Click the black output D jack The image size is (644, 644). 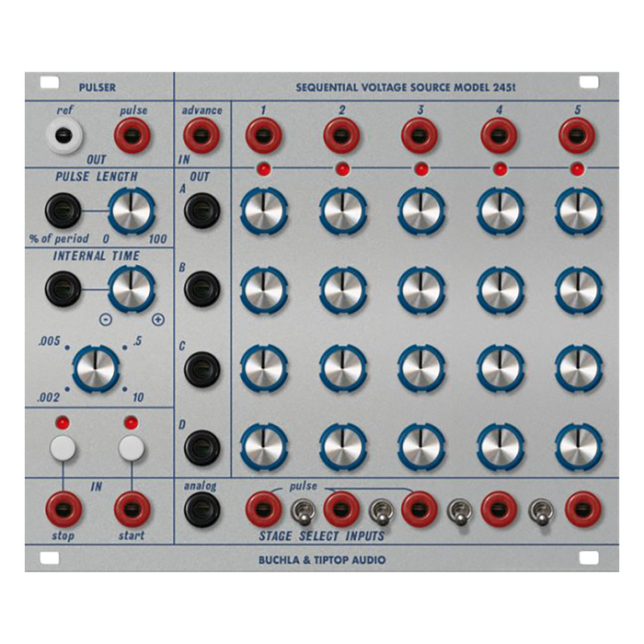pyautogui.click(x=201, y=447)
